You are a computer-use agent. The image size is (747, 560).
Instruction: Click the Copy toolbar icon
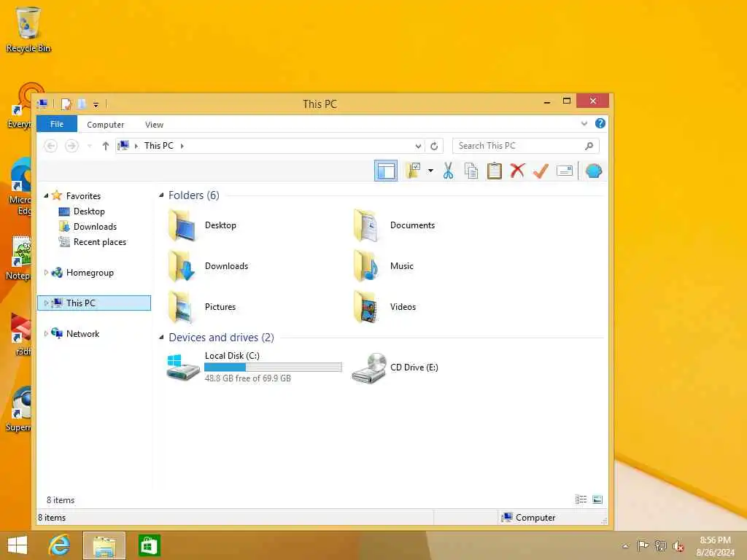point(471,171)
